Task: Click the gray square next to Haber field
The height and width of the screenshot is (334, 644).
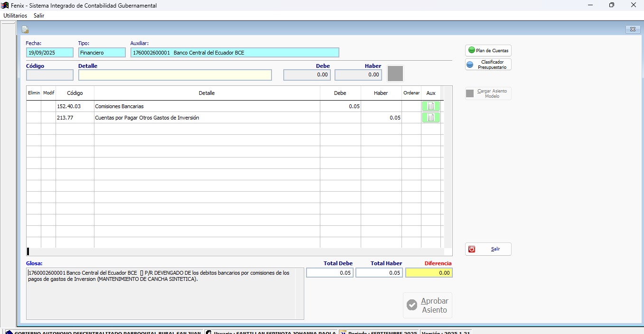Action: click(395, 74)
